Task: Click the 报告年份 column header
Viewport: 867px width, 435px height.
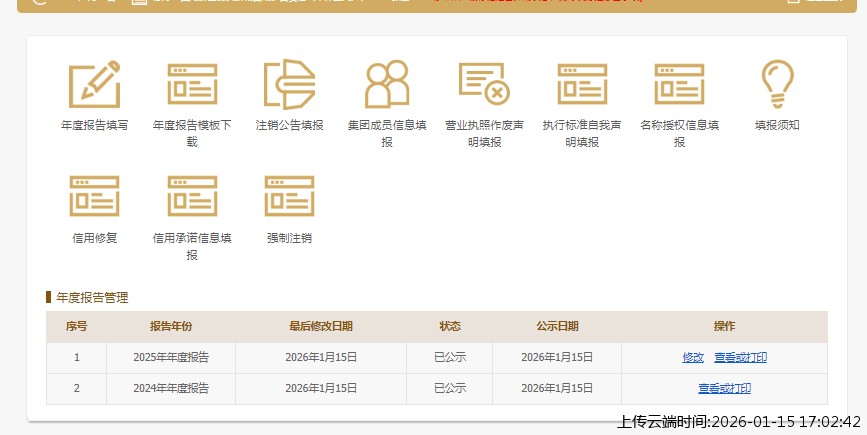Action: coord(171,326)
